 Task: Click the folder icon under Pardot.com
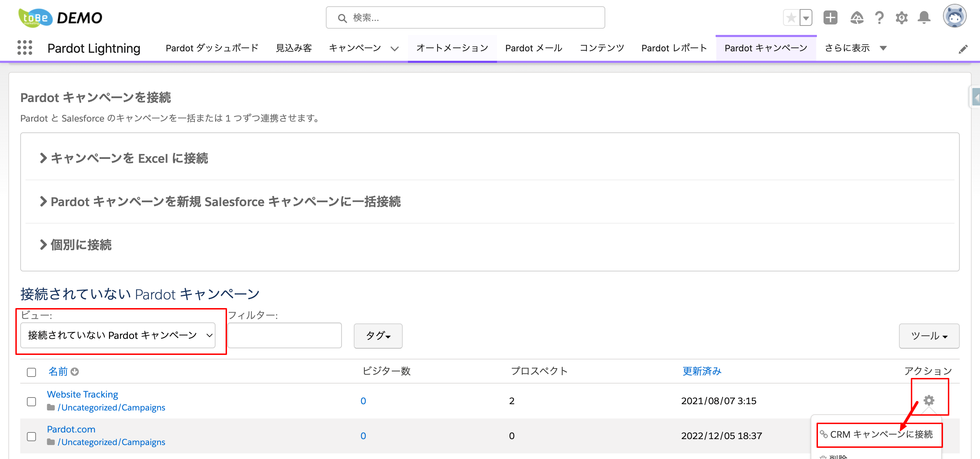tap(51, 442)
